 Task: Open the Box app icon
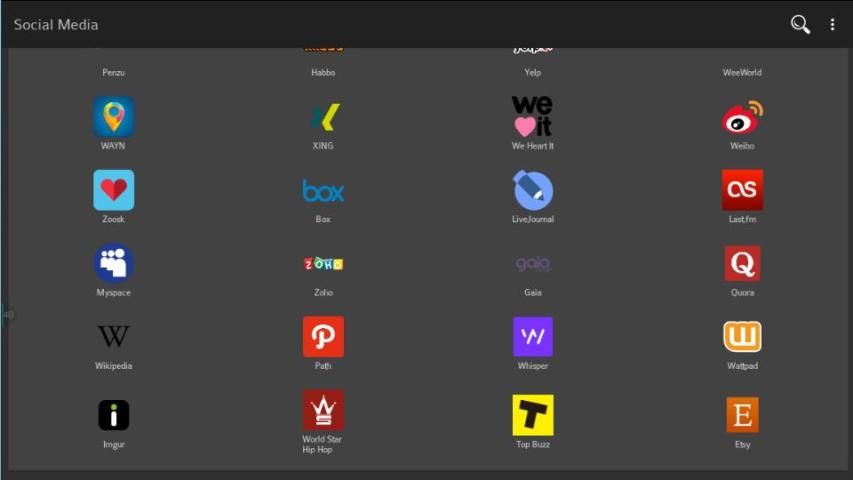pos(323,190)
